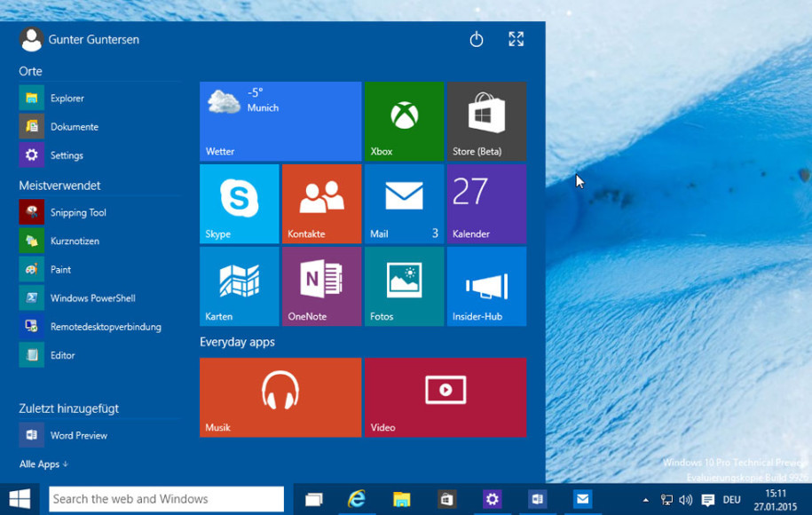Change DEU input language
The width and height of the screenshot is (812, 515).
pos(732,500)
